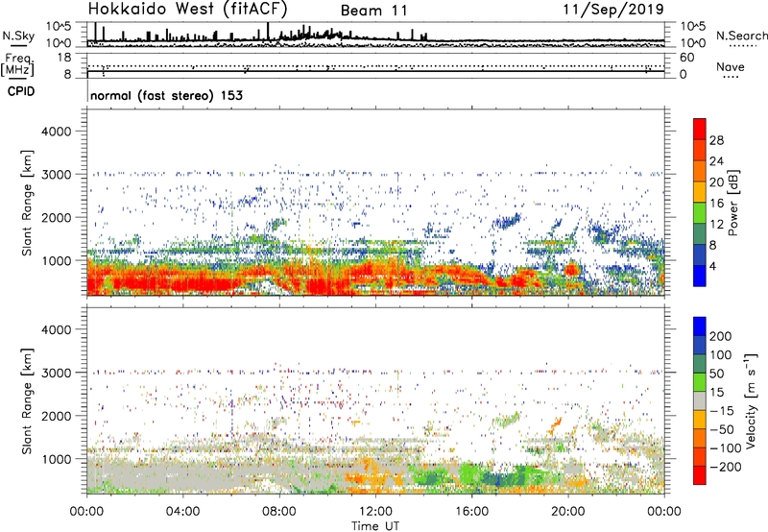Screen dimensions: 768x532
Task: Click the '200' tick on the velocity colorbar
Action: (721, 336)
